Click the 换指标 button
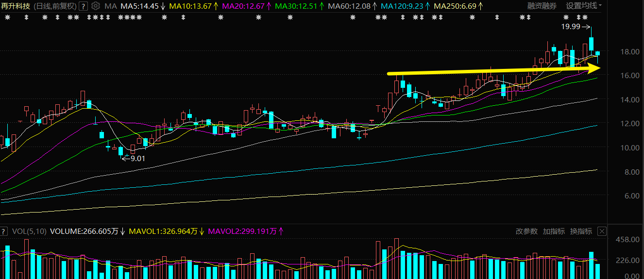Viewport: 644px width, 279px height. [581, 231]
